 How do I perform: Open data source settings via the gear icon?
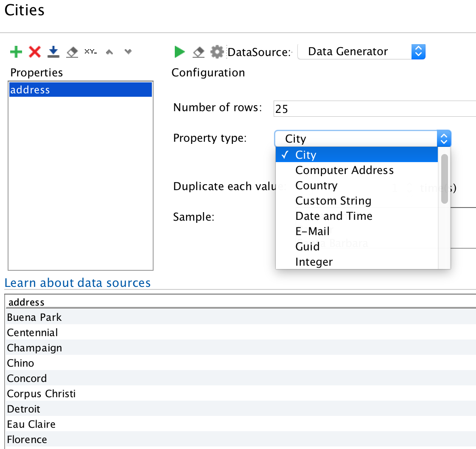coord(217,51)
